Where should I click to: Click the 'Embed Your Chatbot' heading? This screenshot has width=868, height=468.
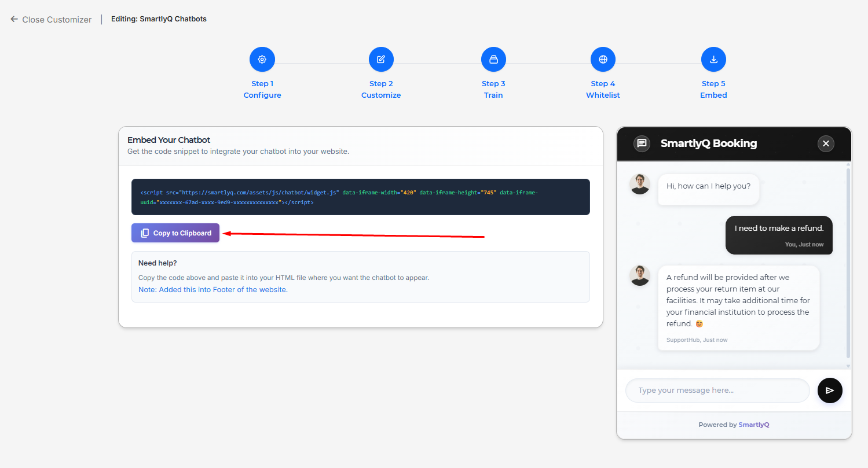click(x=169, y=140)
